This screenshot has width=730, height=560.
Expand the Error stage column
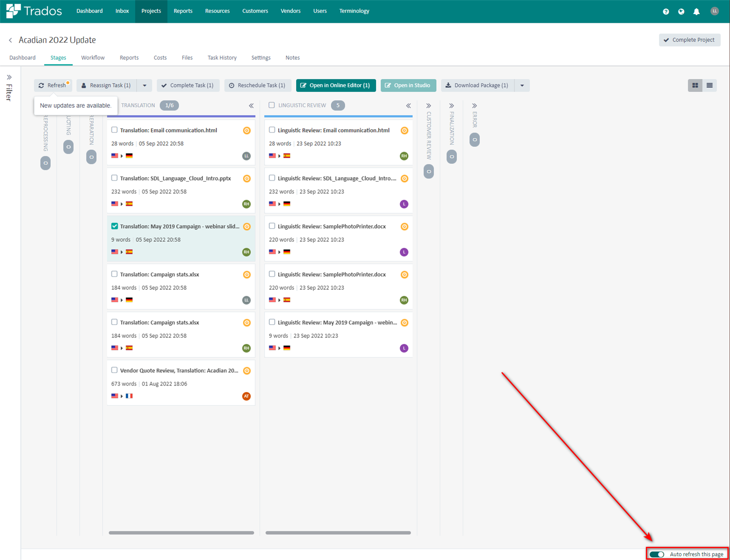474,106
